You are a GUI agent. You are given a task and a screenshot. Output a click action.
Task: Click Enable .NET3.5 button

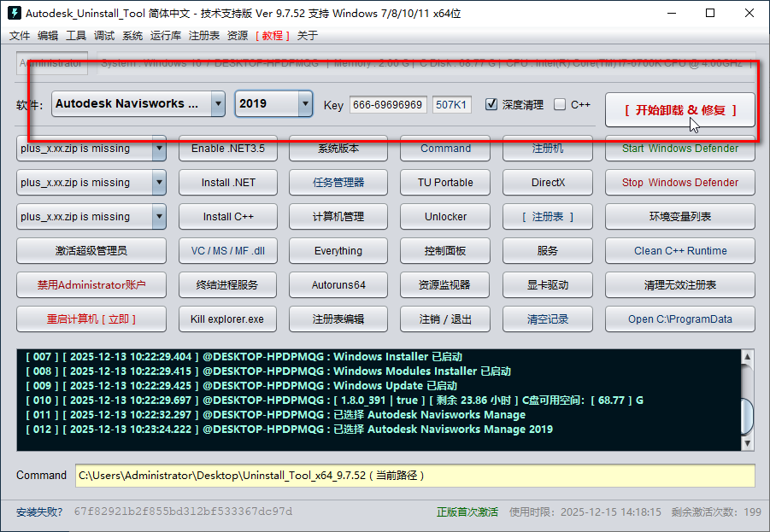tap(228, 149)
